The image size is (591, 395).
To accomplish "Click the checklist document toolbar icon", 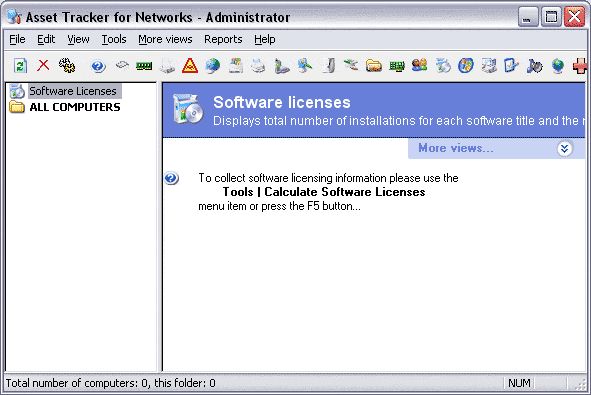I will 511,66.
